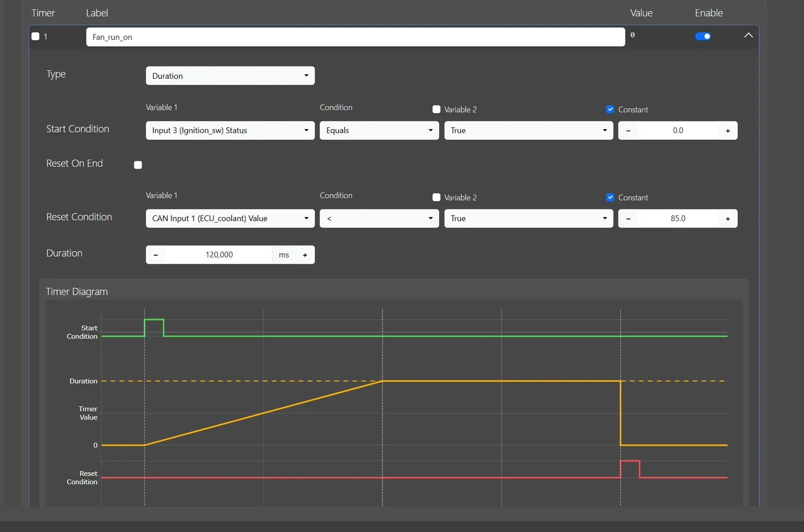Click the Start Condition constant 0.0 field
804x532 pixels.
678,131
